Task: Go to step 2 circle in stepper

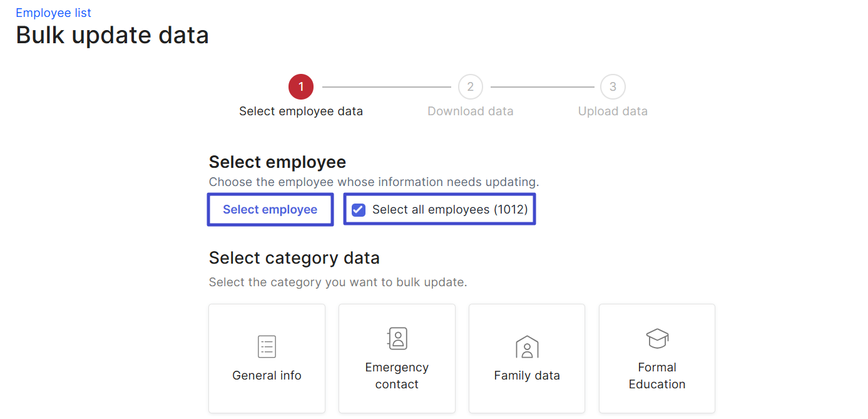Action: coord(470,87)
